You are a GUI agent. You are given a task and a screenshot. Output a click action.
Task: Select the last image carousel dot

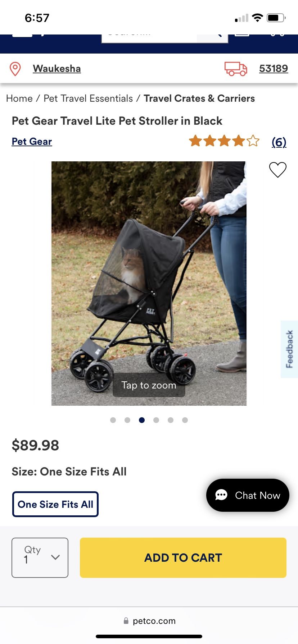click(185, 420)
